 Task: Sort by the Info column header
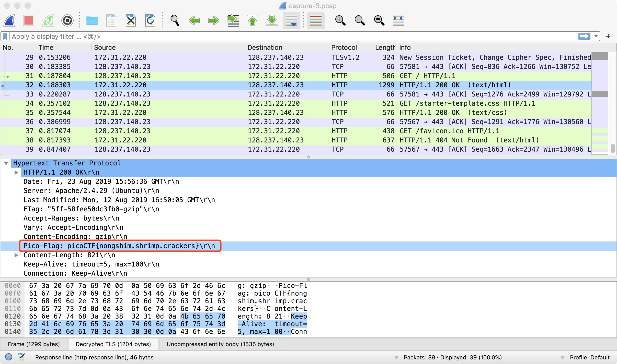click(x=506, y=47)
